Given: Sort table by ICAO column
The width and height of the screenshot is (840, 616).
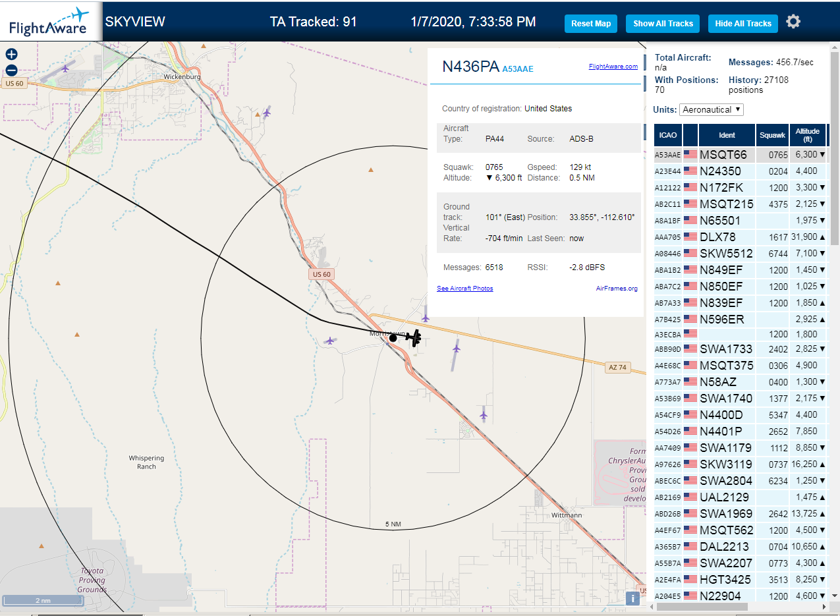Looking at the screenshot, I should click(668, 135).
